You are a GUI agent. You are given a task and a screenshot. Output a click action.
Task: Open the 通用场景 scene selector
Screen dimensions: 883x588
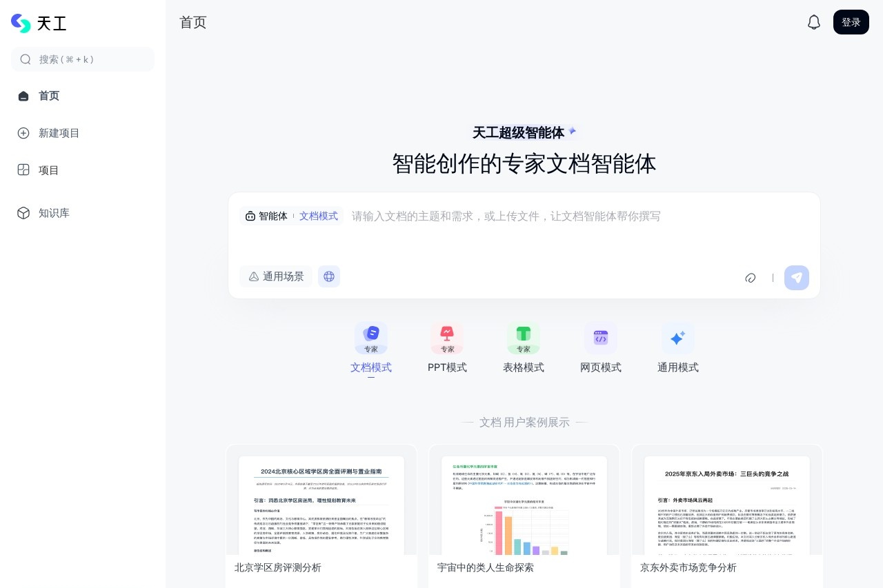point(276,276)
